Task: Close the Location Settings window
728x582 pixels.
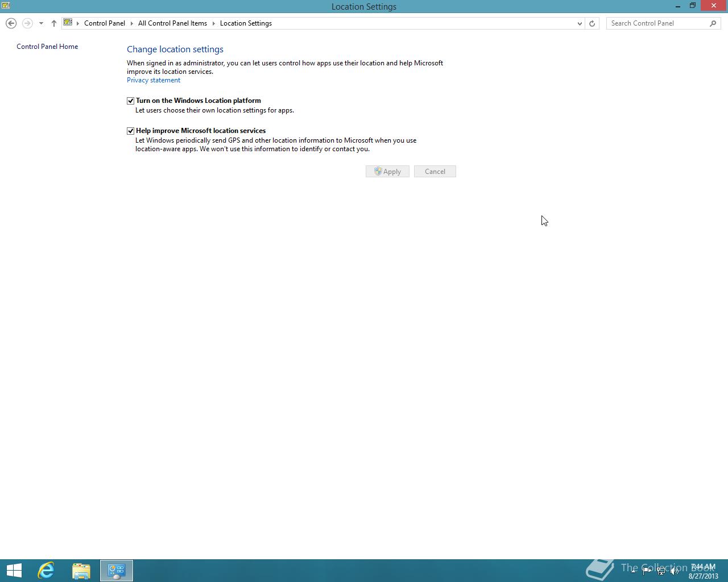Action: (x=714, y=6)
